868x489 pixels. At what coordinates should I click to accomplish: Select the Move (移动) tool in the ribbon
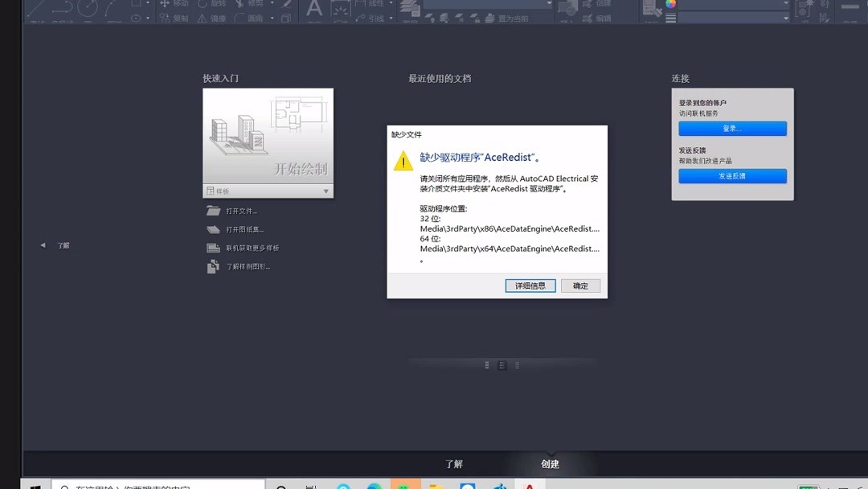pos(176,4)
